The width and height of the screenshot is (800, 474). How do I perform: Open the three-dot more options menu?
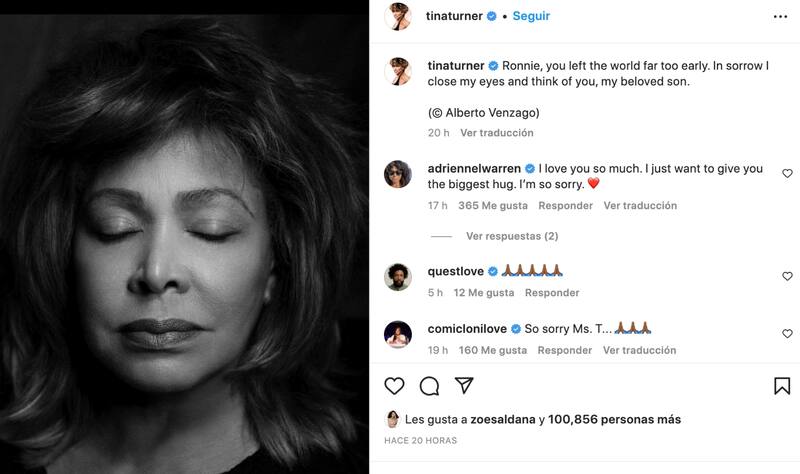(x=779, y=17)
